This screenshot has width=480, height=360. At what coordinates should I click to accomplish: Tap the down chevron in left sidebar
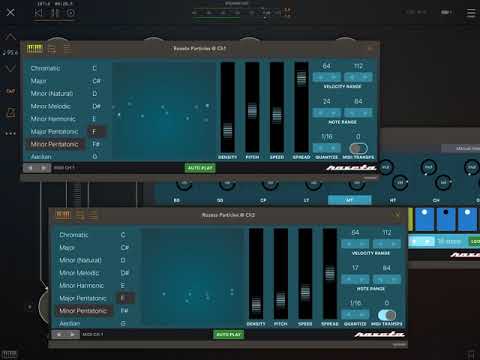pos(10,69)
